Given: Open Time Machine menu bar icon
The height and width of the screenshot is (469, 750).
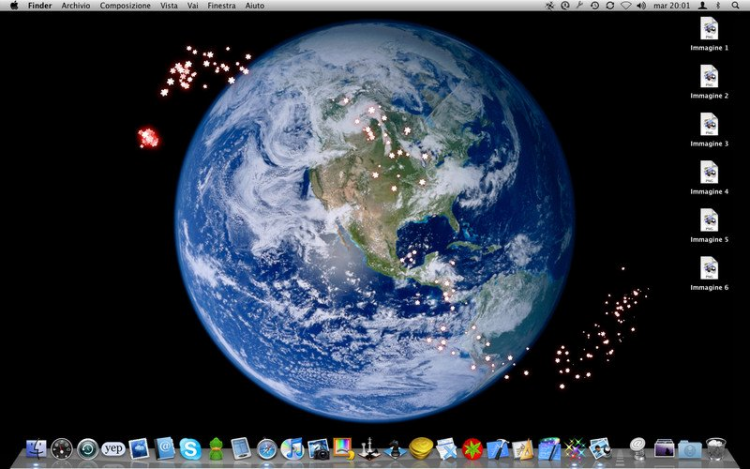Looking at the screenshot, I should point(595,5).
